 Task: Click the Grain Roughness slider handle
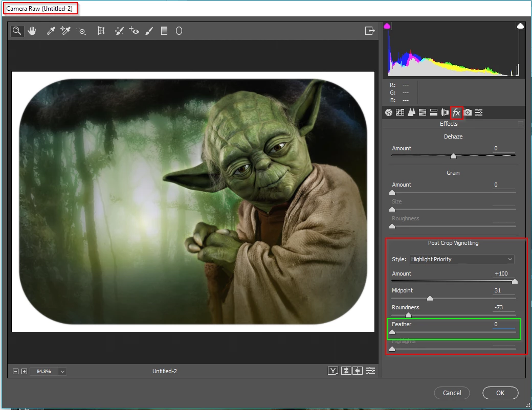pyautogui.click(x=392, y=226)
